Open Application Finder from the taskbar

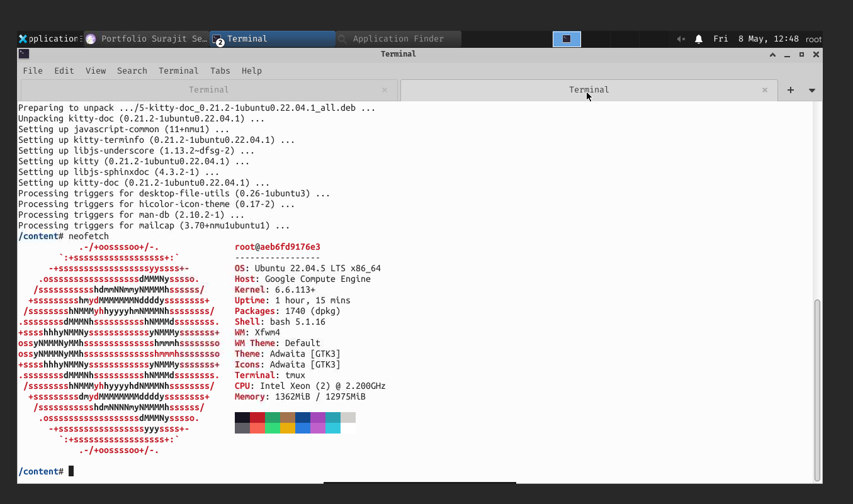tap(398, 39)
